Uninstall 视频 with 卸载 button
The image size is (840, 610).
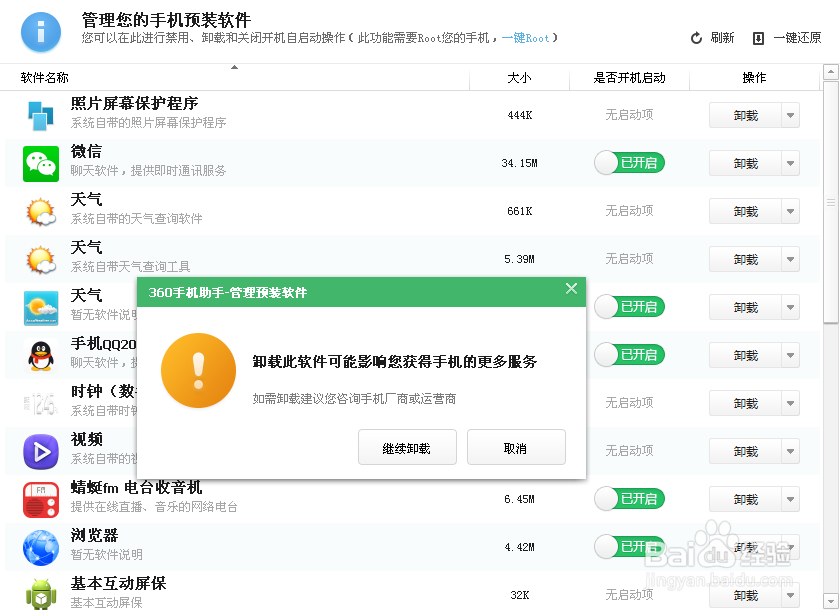click(x=745, y=451)
